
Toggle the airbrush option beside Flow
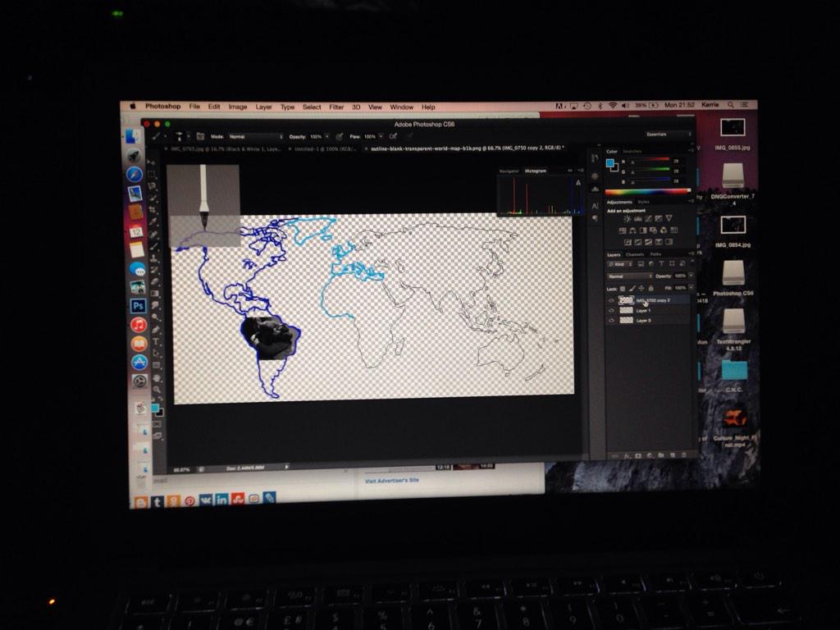393,136
